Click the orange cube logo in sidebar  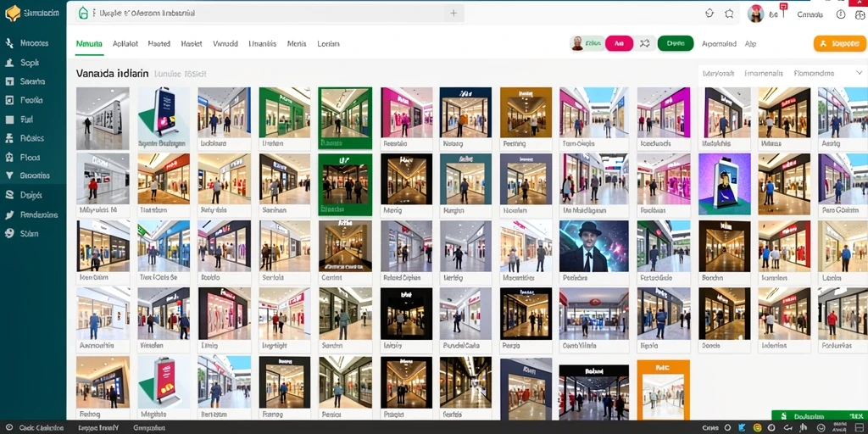(x=12, y=14)
